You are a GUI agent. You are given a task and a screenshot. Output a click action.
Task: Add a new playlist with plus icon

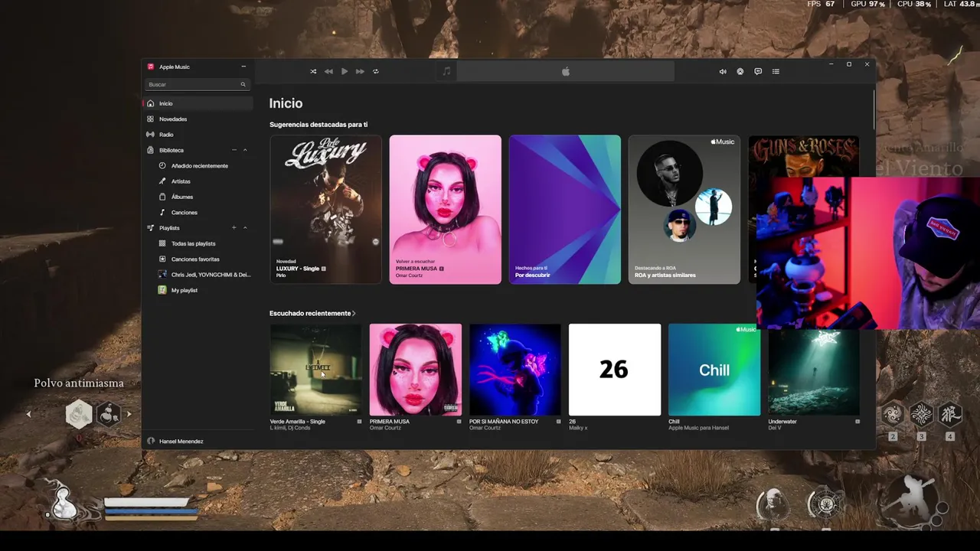click(x=234, y=228)
